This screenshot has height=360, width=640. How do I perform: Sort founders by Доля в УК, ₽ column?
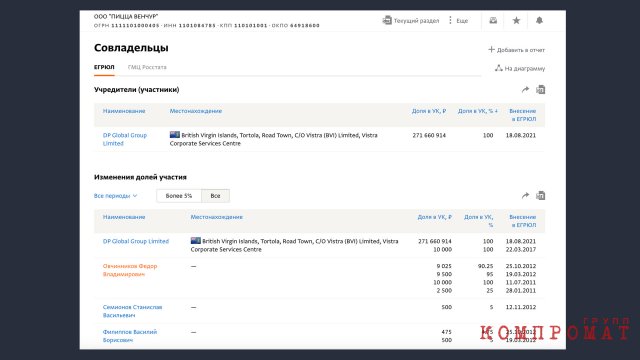[429, 111]
